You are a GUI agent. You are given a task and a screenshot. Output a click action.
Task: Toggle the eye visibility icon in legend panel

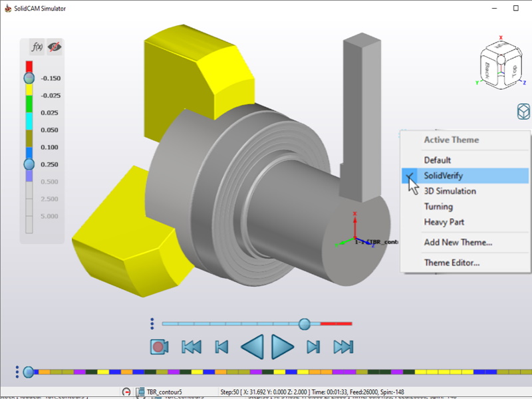coord(55,47)
